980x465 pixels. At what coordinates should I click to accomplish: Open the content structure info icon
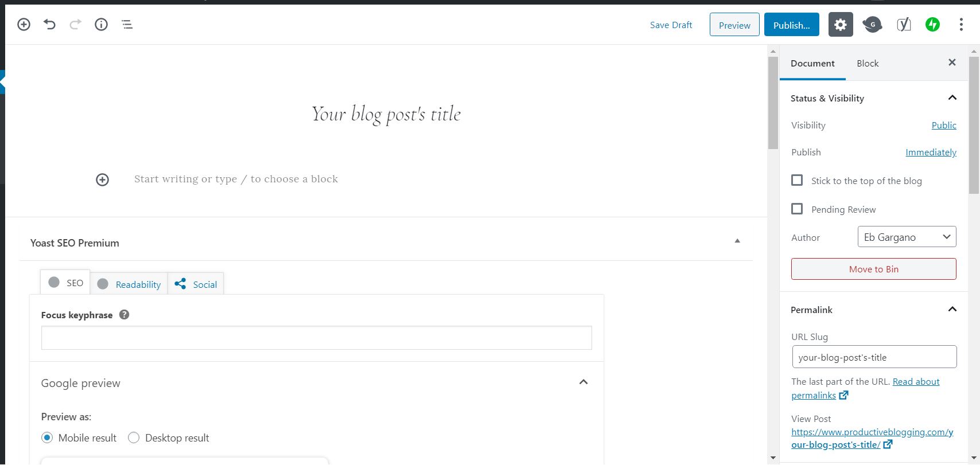click(101, 25)
